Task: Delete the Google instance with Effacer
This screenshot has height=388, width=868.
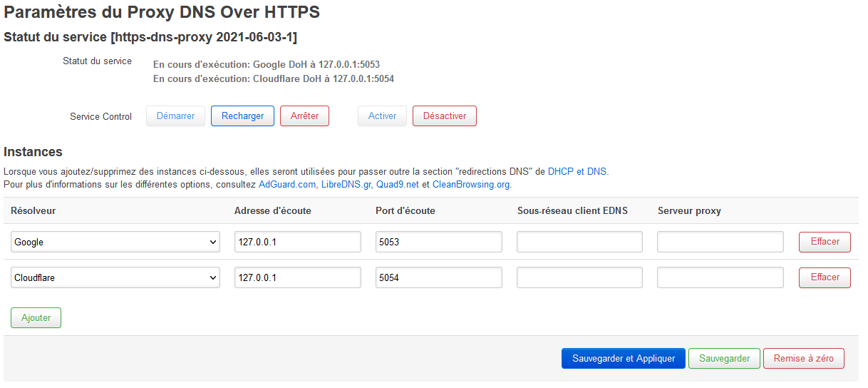Action: point(825,242)
